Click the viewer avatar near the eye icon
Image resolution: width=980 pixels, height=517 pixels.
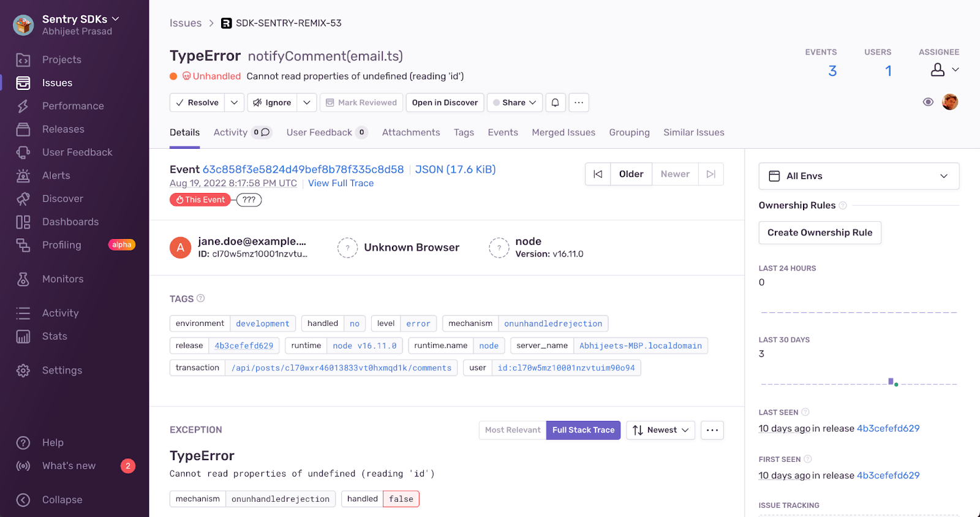(x=950, y=102)
